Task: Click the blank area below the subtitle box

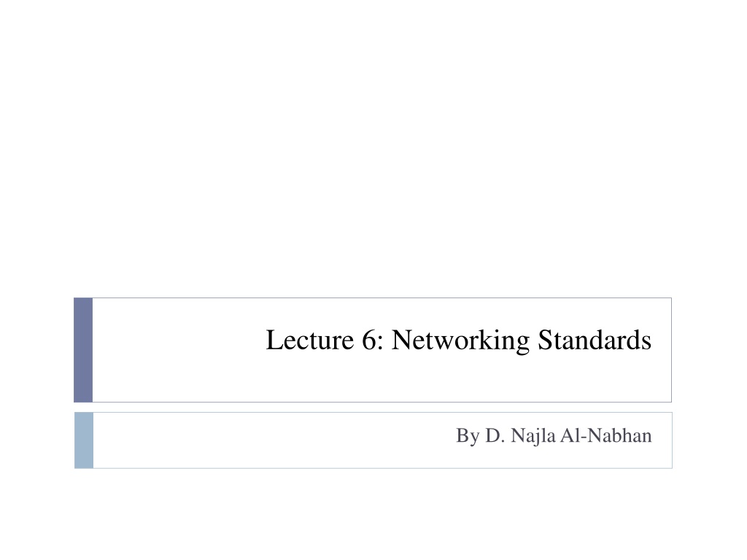Action: tap(373, 514)
